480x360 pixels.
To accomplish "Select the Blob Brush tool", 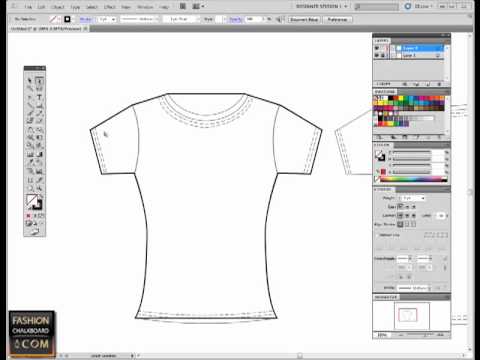I will [30, 121].
